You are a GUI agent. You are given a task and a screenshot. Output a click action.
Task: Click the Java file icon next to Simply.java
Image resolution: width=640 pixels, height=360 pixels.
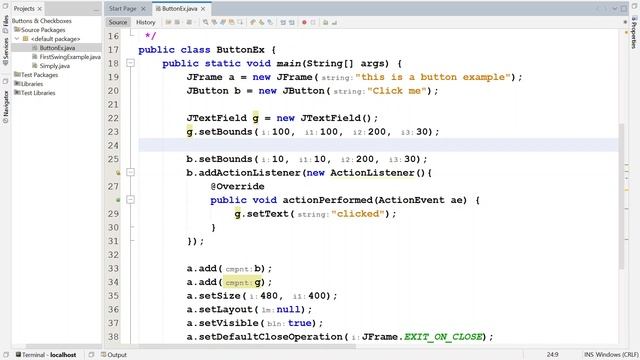35,66
